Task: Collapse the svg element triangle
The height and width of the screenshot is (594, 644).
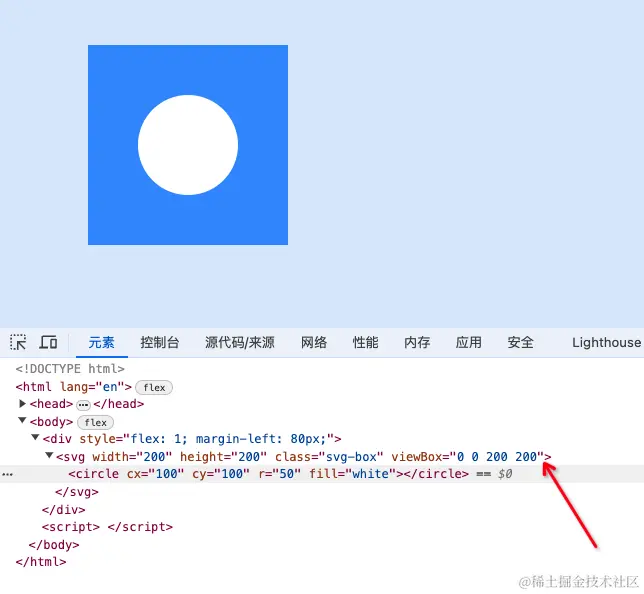Action: (x=49, y=455)
